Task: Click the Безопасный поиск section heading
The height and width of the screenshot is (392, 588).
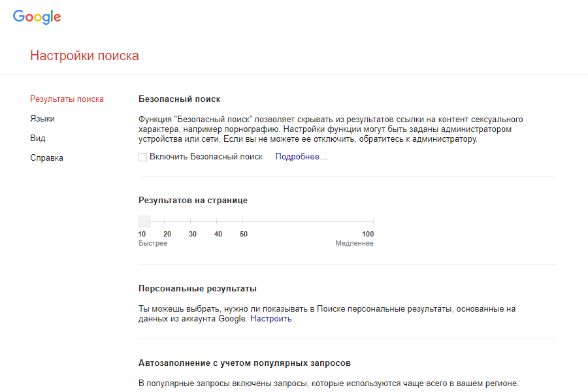Action: tap(180, 99)
